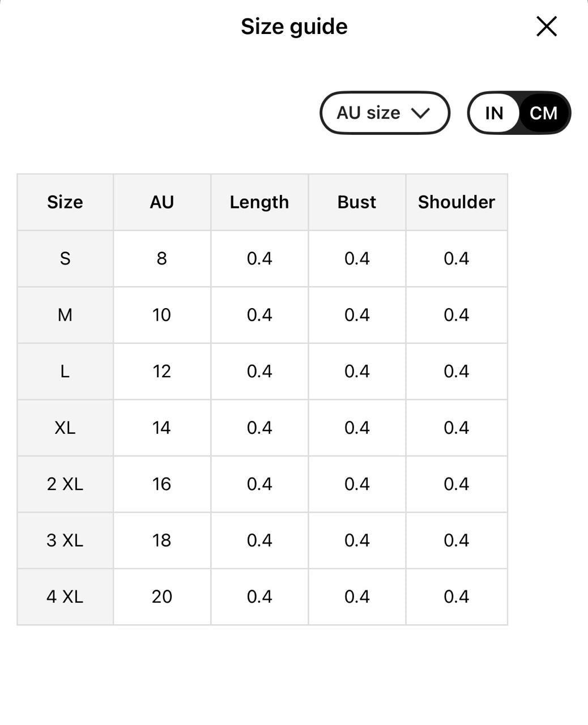Click the Size column header
Screen dimensions: 588x725
tap(65, 202)
